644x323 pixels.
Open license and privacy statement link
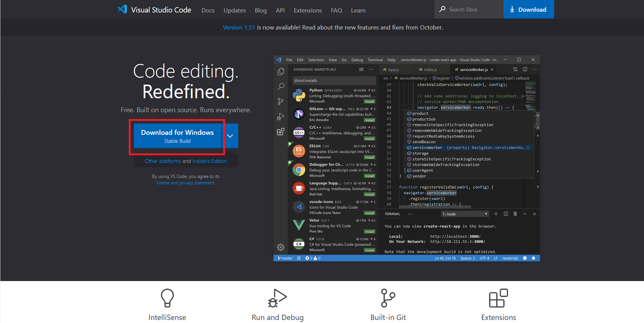pos(185,183)
